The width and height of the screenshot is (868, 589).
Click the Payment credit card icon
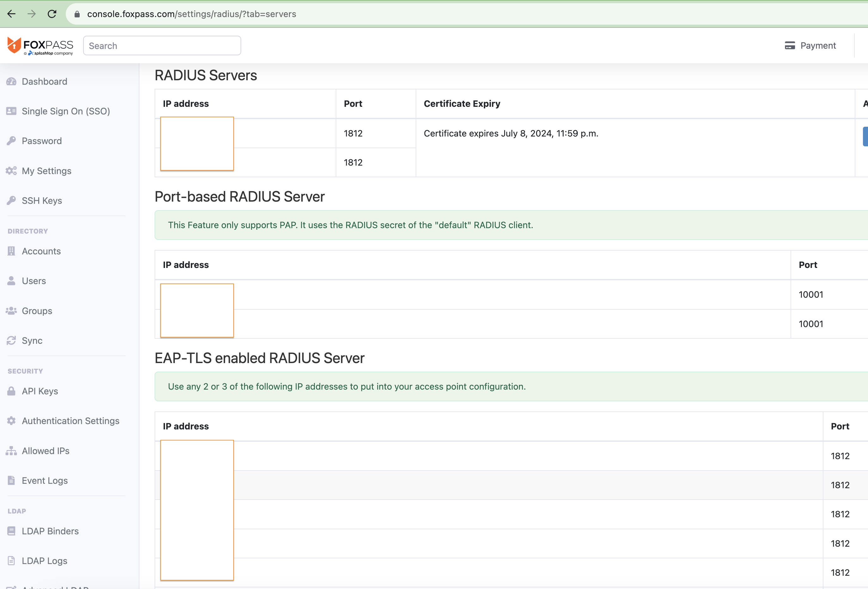[790, 46]
